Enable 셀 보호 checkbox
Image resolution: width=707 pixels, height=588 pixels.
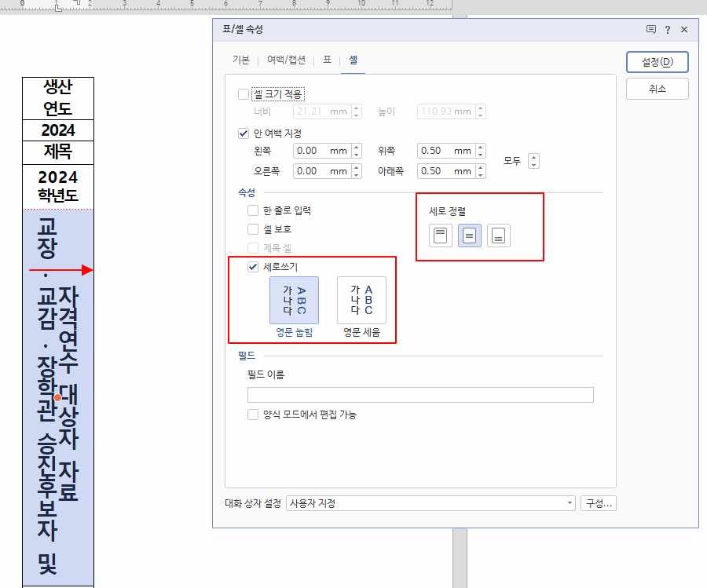tap(253, 229)
